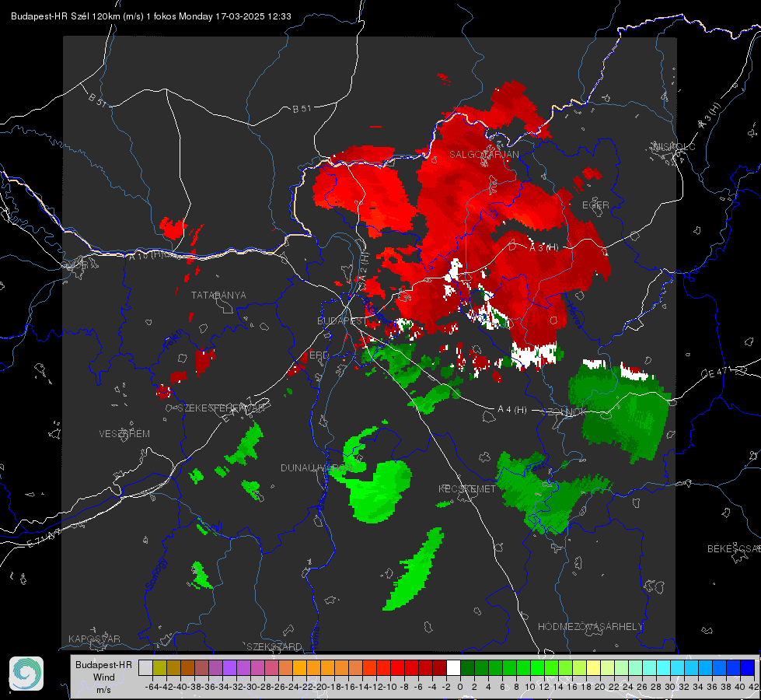Click the HÓDMEZŐVÁSÁRHELY city label
The image size is (761, 700).
[x=590, y=627]
